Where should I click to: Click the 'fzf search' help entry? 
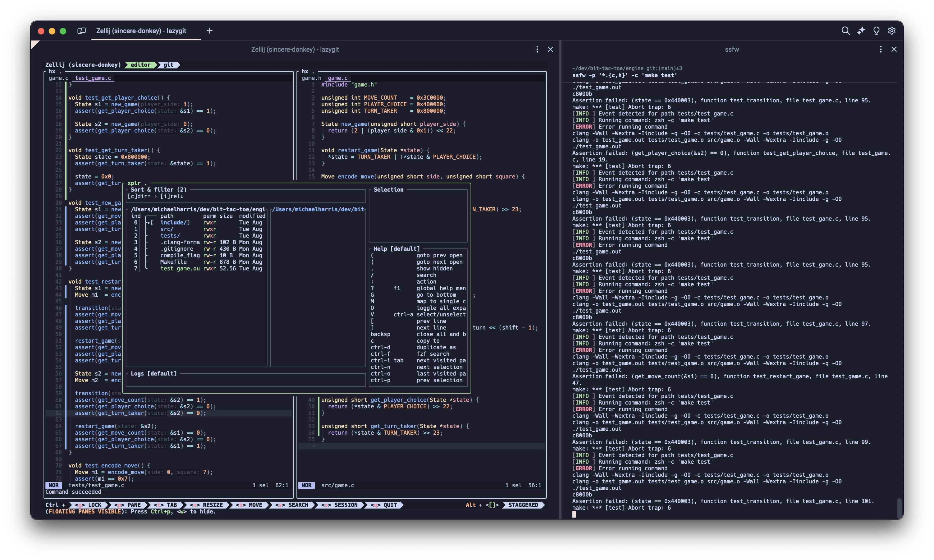433,354
